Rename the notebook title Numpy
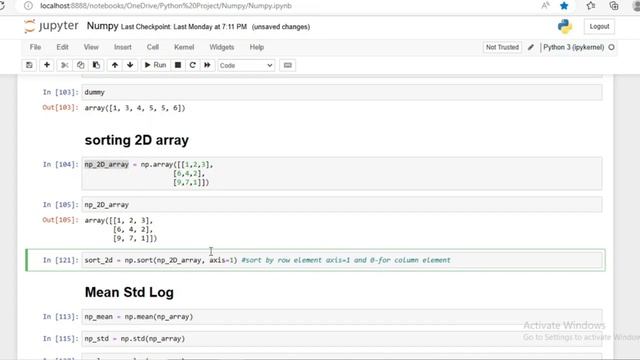This screenshot has height=360, width=640. (102, 26)
